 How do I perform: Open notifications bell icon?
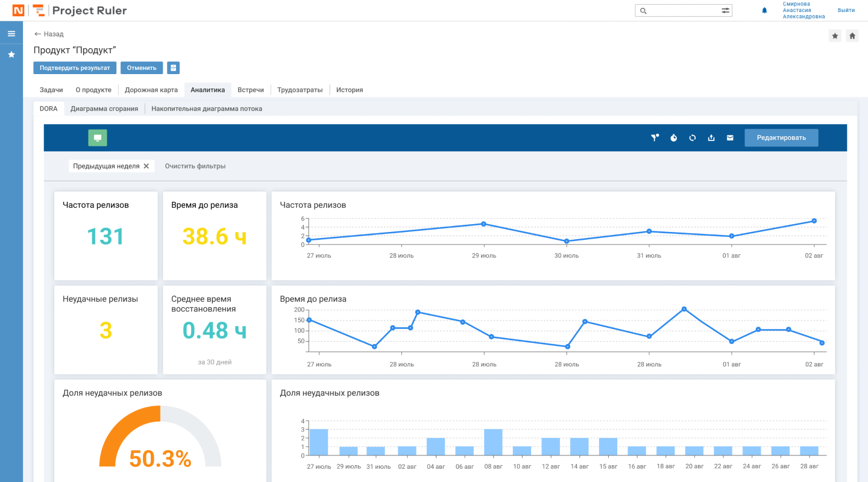[764, 11]
